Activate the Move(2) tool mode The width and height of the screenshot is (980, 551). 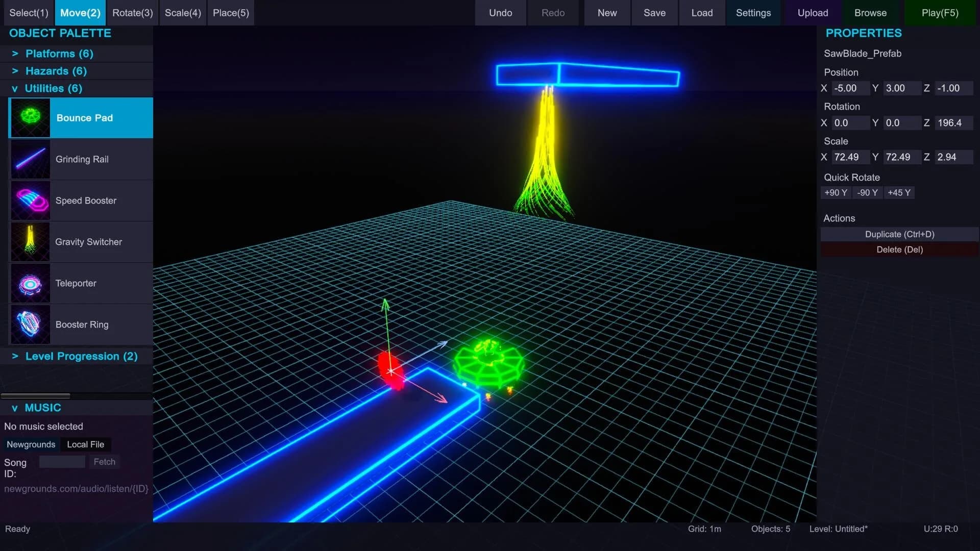(80, 13)
